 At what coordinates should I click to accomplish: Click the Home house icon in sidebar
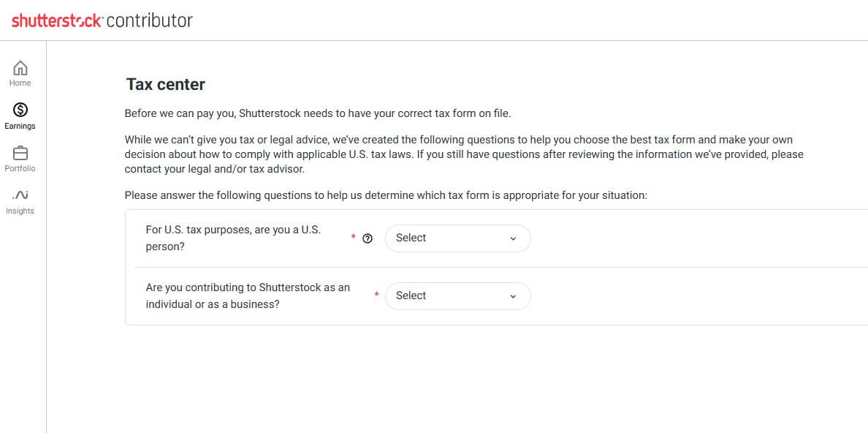tap(20, 68)
